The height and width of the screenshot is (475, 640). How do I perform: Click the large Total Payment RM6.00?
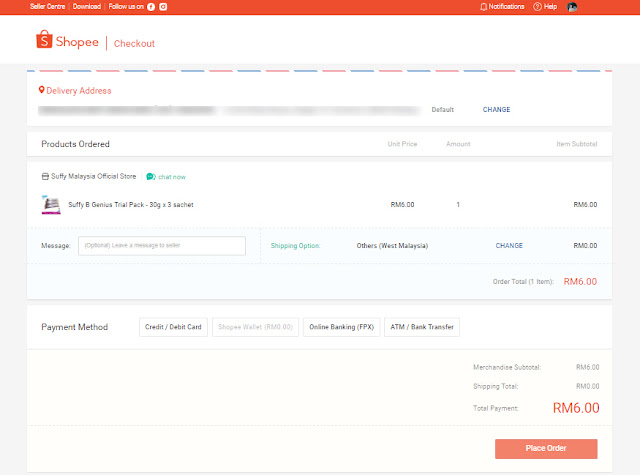(576, 408)
